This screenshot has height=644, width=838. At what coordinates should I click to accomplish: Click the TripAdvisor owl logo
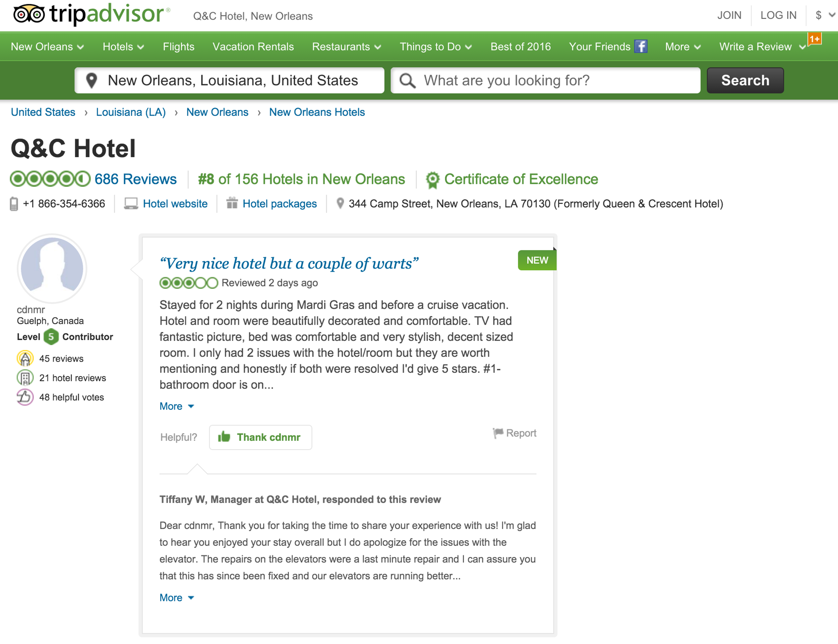click(x=29, y=14)
